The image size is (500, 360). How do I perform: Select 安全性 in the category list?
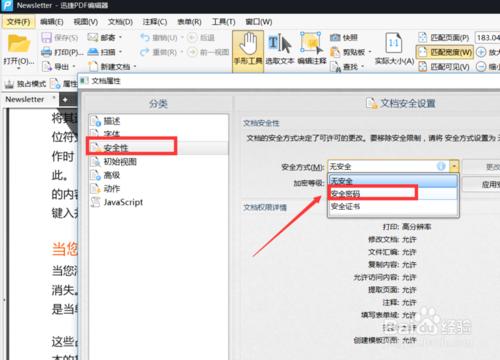click(159, 147)
